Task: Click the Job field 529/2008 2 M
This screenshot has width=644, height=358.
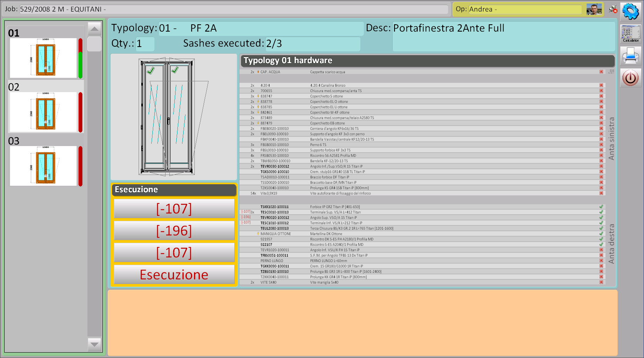Action: (233, 9)
